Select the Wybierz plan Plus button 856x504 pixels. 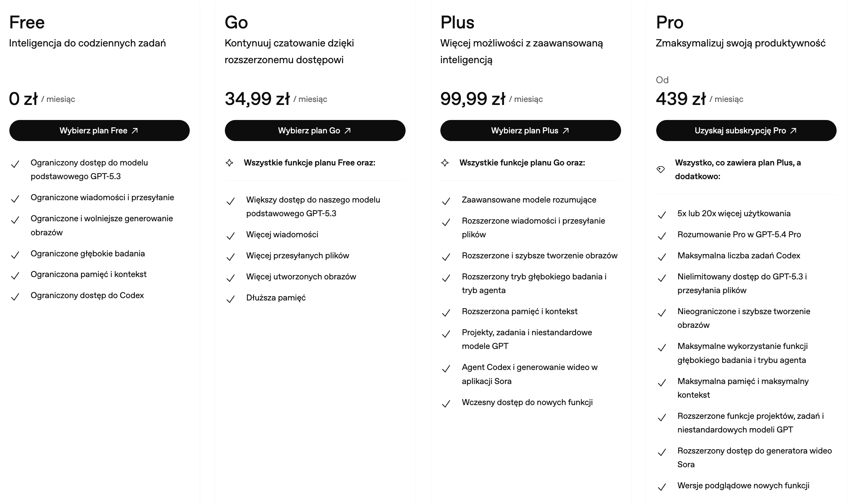[530, 130]
